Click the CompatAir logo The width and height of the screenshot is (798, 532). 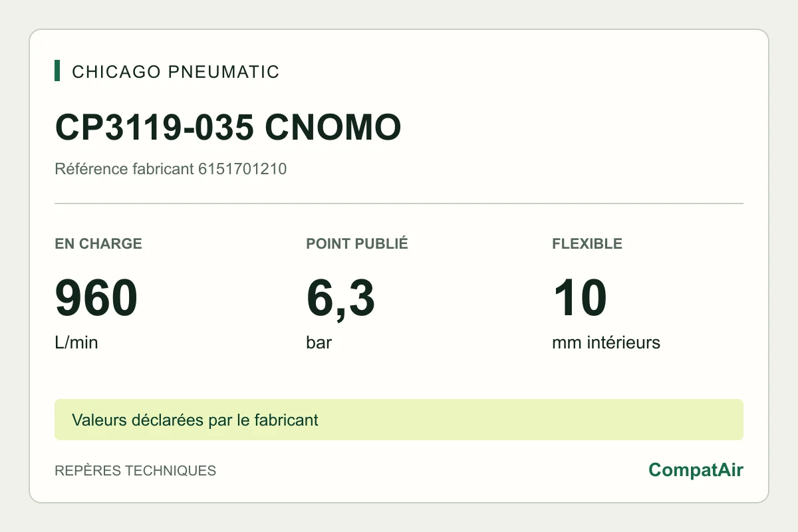pos(696,470)
